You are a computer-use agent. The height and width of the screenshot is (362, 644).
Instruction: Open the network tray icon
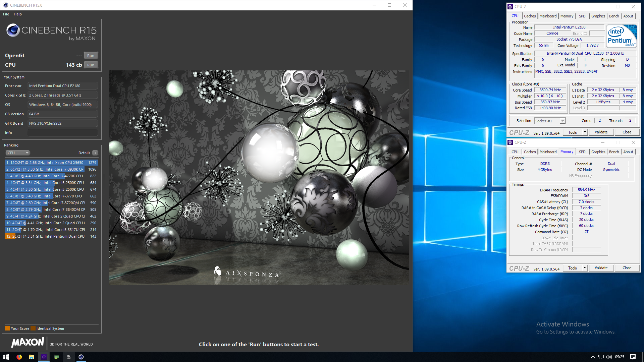tap(601, 357)
